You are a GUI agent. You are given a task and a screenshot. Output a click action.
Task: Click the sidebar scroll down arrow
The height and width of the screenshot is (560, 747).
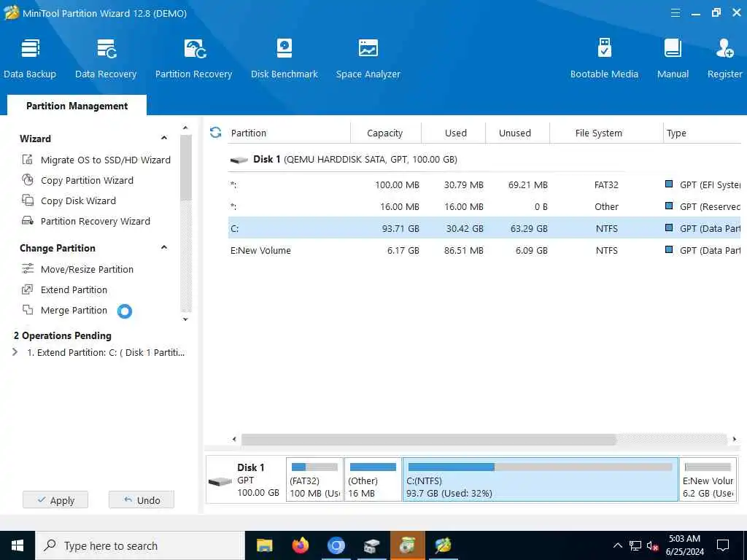click(186, 319)
